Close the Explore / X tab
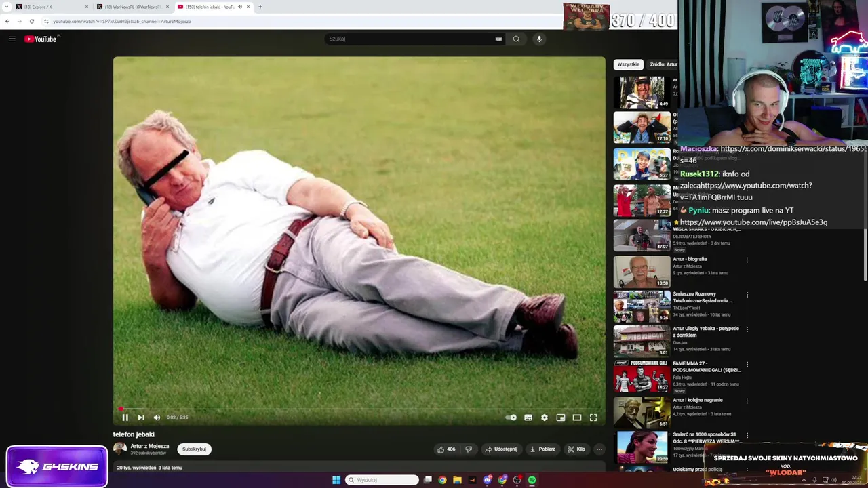This screenshot has height=488, width=868. point(87,7)
